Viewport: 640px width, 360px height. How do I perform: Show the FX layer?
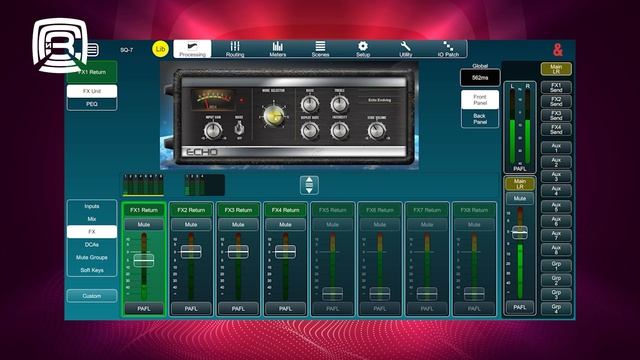click(x=92, y=231)
